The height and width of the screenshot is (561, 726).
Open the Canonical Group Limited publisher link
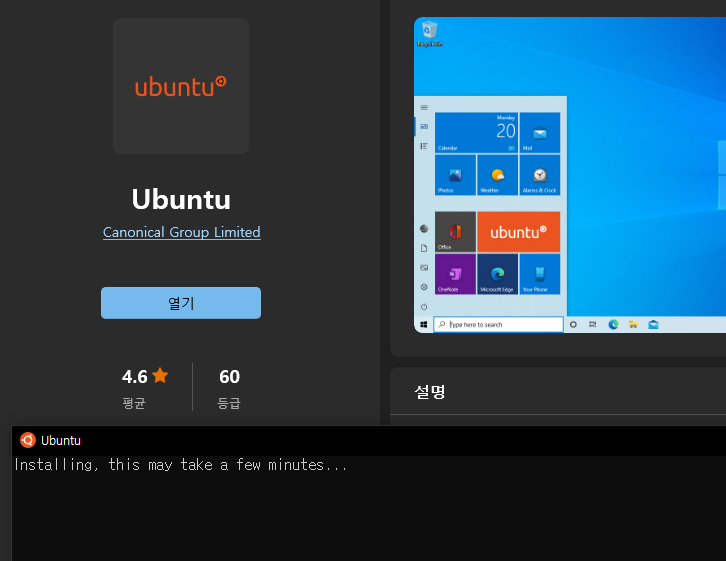(x=182, y=232)
